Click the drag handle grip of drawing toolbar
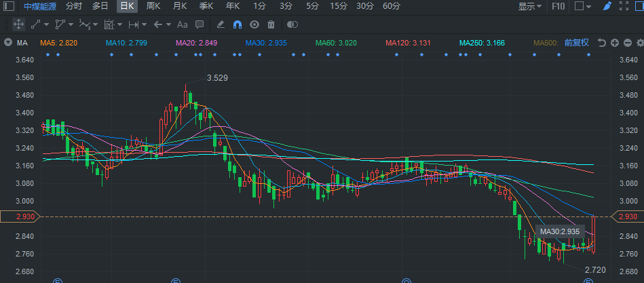The width and height of the screenshot is (644, 283). [x=5, y=24]
